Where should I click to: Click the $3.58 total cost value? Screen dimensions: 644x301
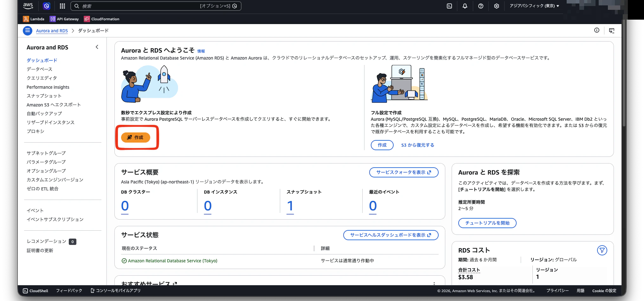click(466, 277)
